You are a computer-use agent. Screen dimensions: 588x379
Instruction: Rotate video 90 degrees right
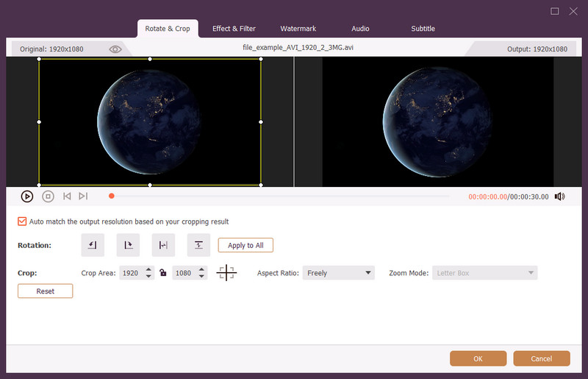pyautogui.click(x=128, y=245)
